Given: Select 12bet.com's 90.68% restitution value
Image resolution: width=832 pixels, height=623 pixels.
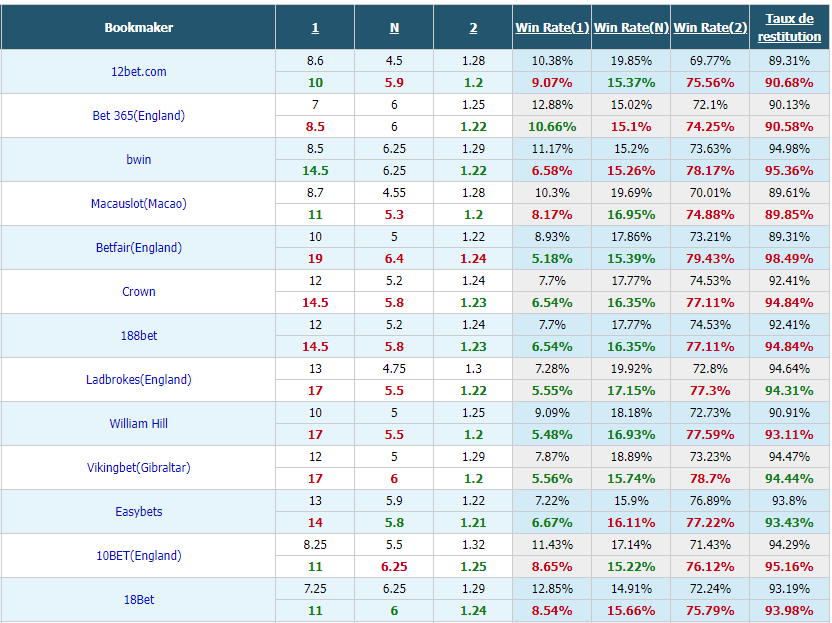Looking at the screenshot, I should 789,83.
